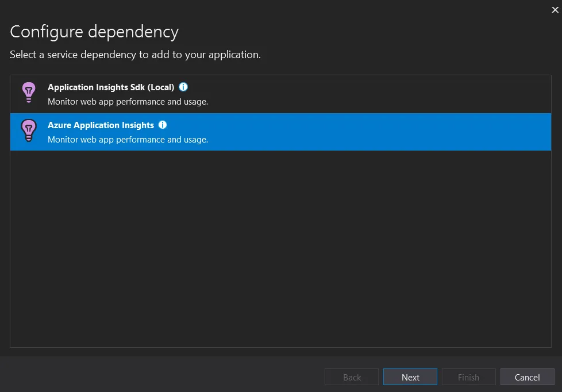Cancel the Configure dependency dialog
Image resolution: width=562 pixels, height=392 pixels.
click(x=527, y=377)
